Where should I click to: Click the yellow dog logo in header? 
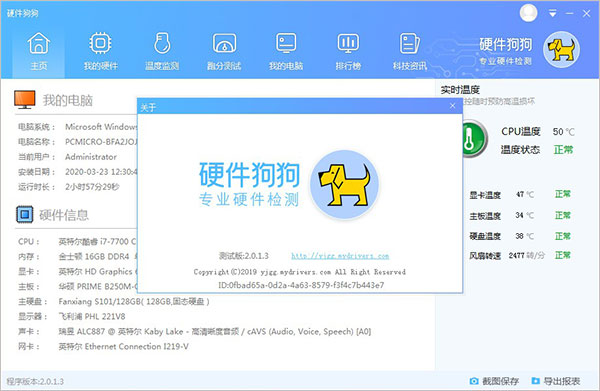(561, 49)
